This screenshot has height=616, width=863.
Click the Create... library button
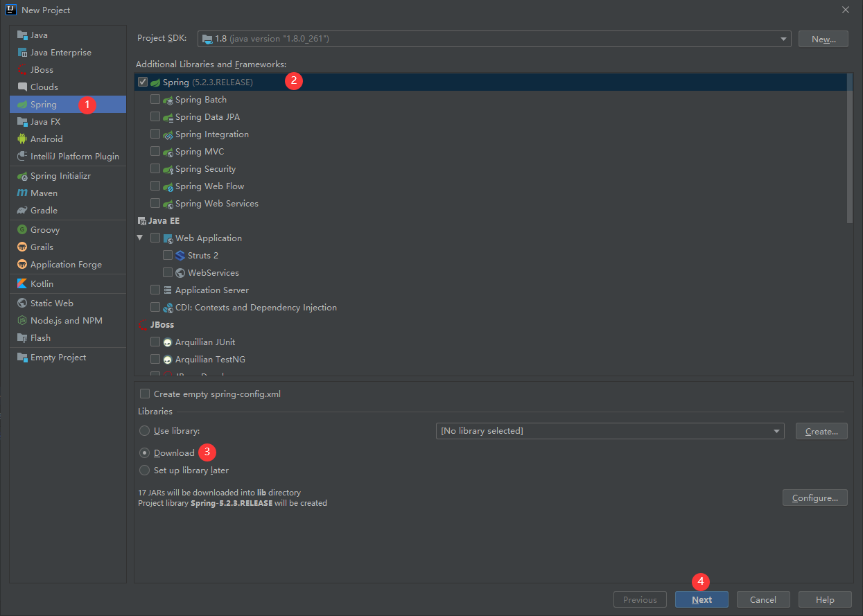(x=821, y=431)
